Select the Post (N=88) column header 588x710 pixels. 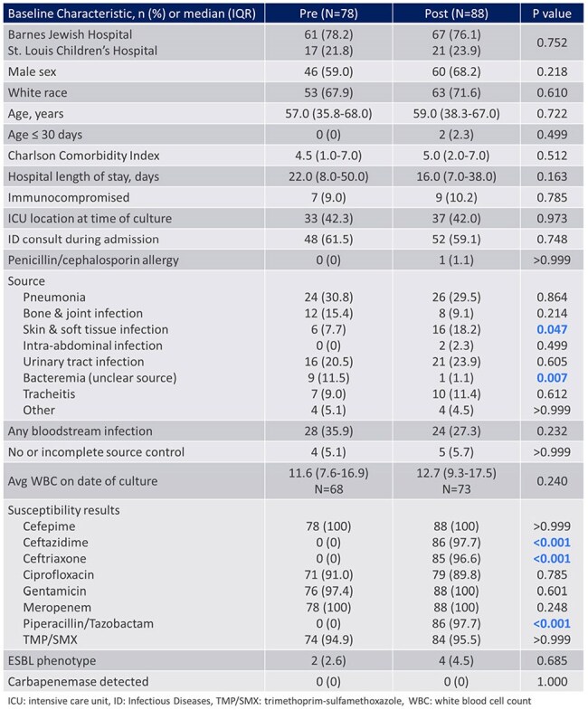coord(456,14)
